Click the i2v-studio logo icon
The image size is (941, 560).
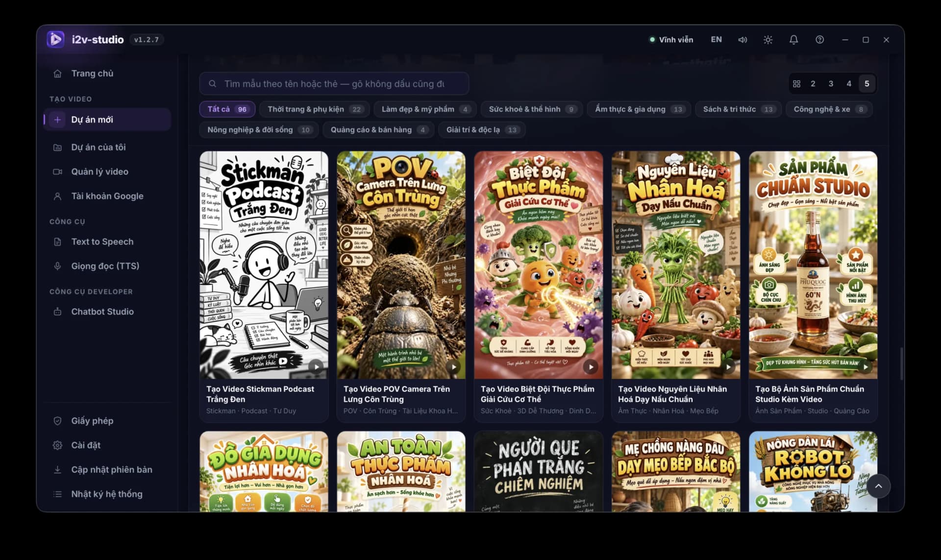pyautogui.click(x=55, y=39)
